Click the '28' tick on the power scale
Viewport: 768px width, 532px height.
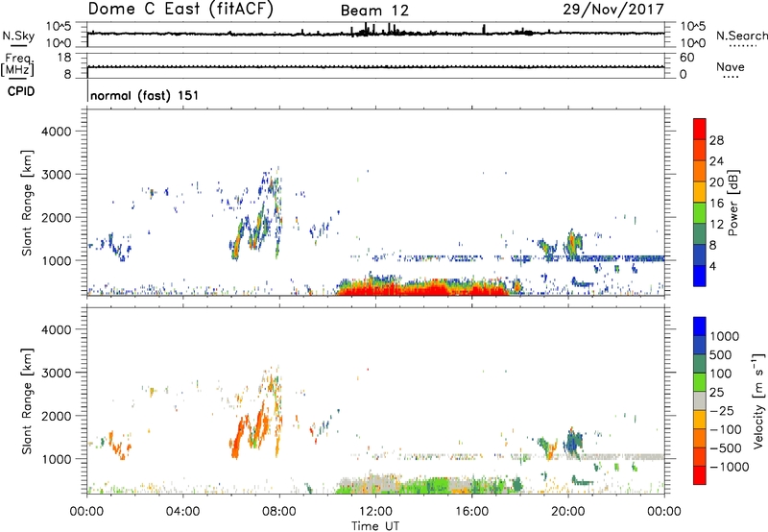(x=716, y=140)
